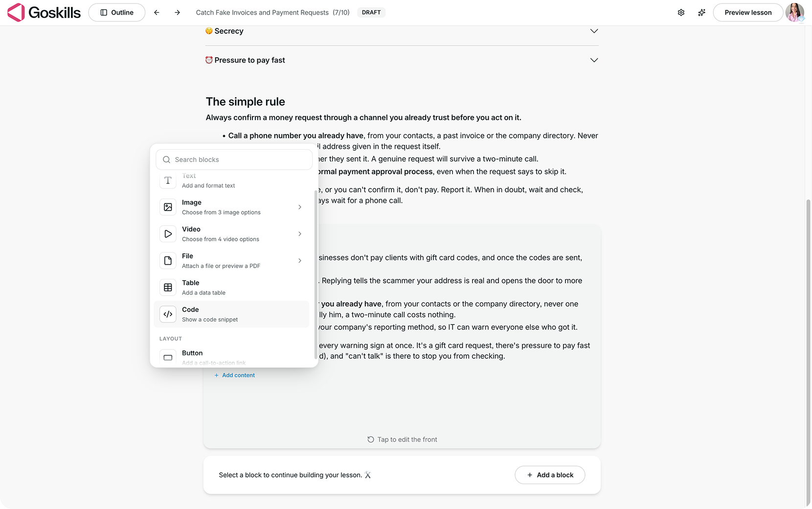Click the Search blocks input field
This screenshot has width=812, height=509.
coord(234,160)
